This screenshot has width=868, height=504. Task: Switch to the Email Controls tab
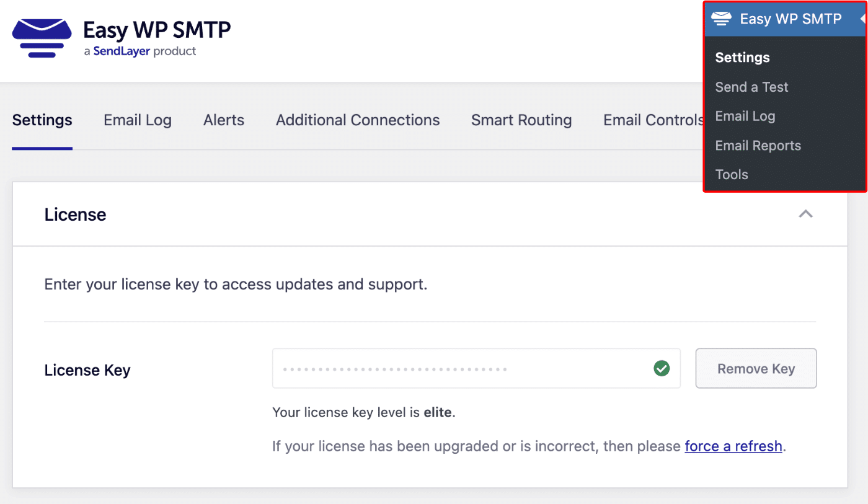(652, 120)
